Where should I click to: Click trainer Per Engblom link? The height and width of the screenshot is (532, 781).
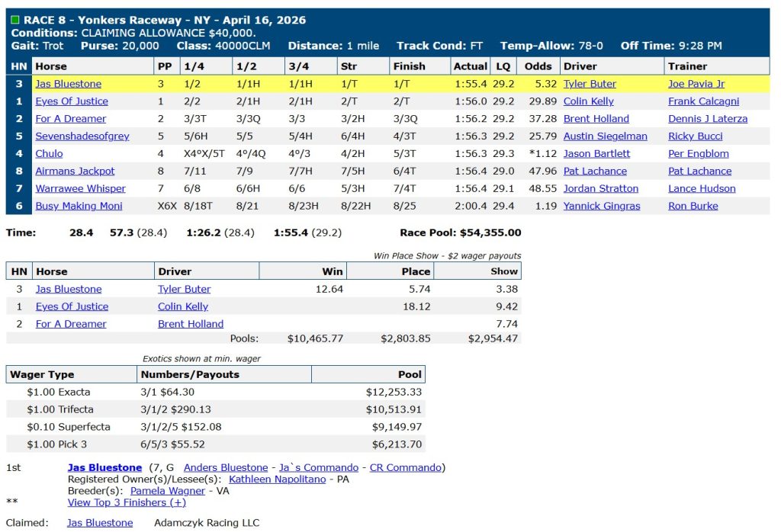click(x=698, y=154)
